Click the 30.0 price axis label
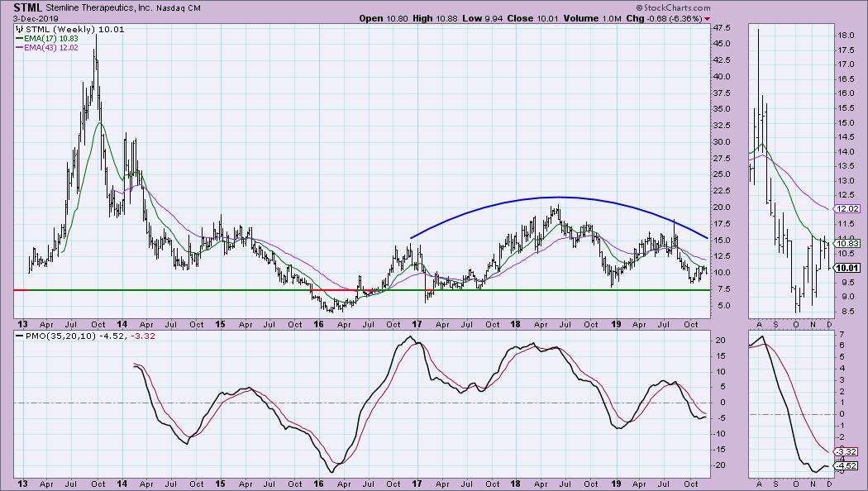 coord(722,141)
